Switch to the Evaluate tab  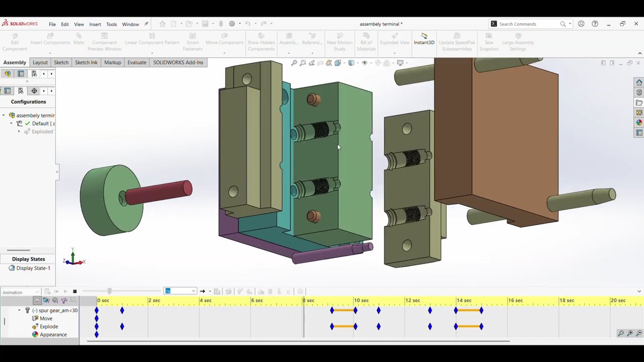137,62
